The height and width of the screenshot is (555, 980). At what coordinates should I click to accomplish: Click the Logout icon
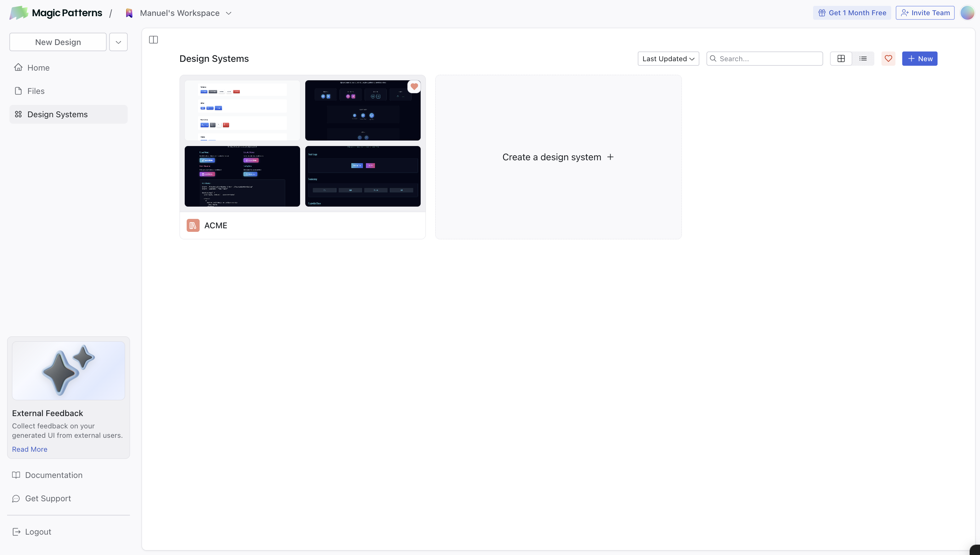(17, 532)
